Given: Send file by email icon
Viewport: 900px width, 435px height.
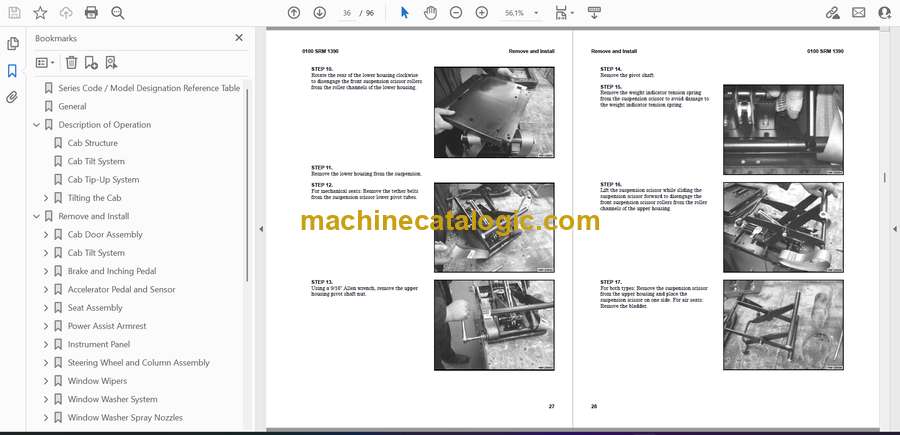Looking at the screenshot, I should [859, 13].
